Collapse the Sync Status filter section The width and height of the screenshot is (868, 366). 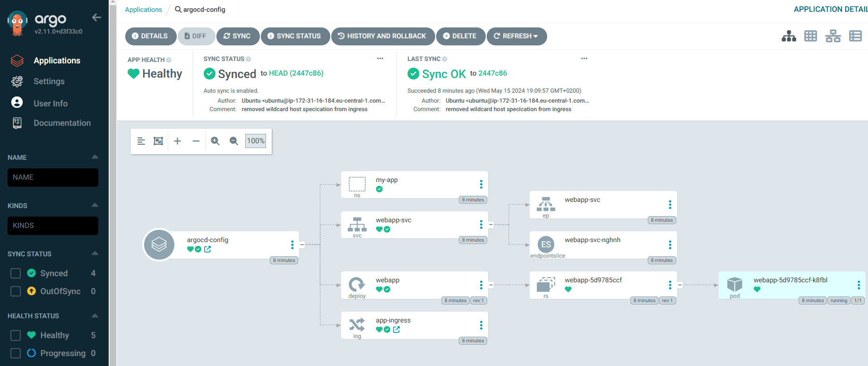click(95, 253)
